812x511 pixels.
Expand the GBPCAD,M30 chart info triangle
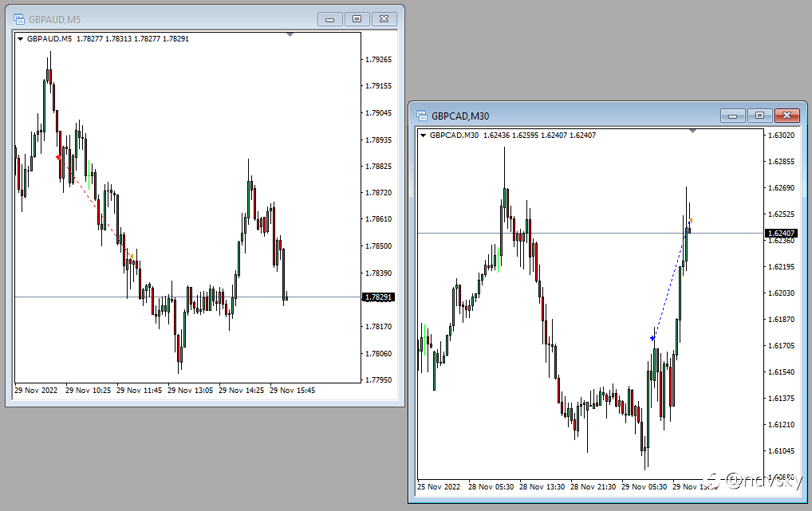[423, 136]
